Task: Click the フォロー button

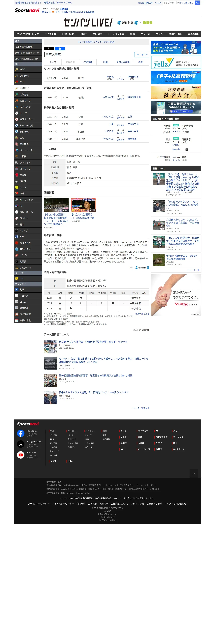Action: (x=142, y=55)
